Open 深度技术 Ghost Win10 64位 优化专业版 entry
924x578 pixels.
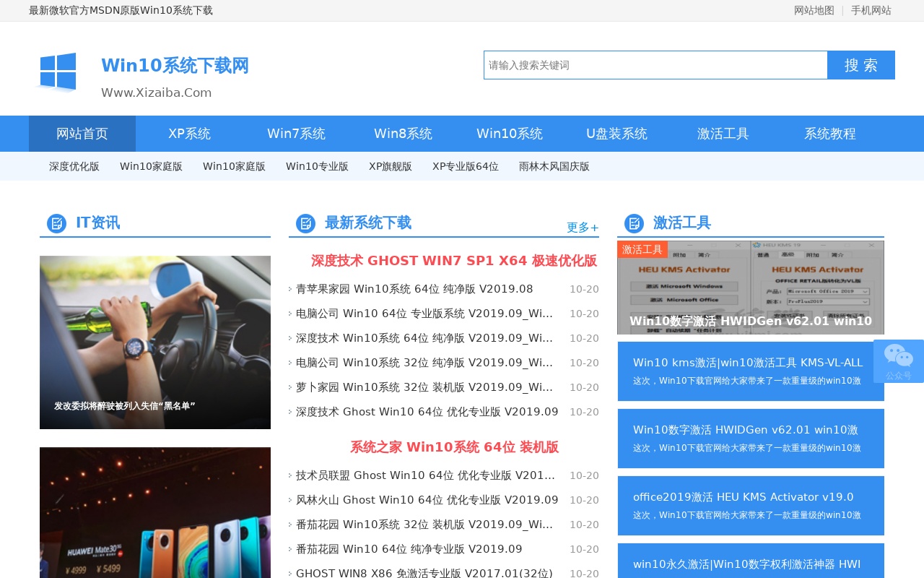click(x=427, y=412)
